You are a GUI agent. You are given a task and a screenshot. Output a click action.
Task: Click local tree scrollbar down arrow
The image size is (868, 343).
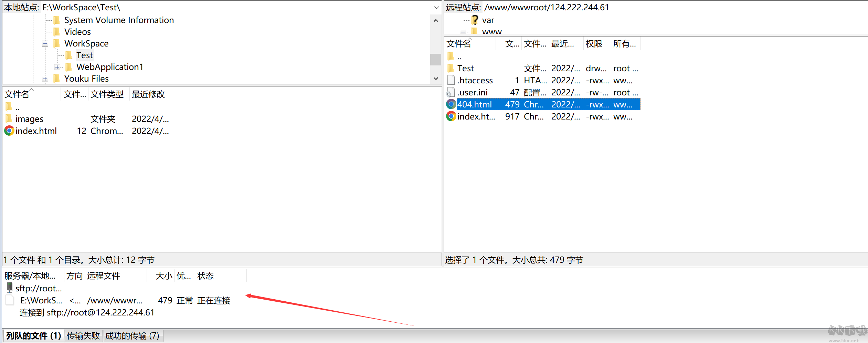pos(436,79)
